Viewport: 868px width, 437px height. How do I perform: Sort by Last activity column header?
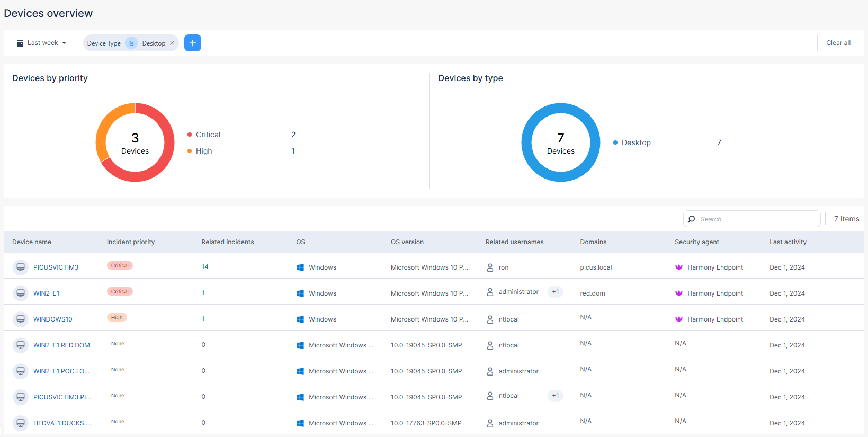coord(788,242)
